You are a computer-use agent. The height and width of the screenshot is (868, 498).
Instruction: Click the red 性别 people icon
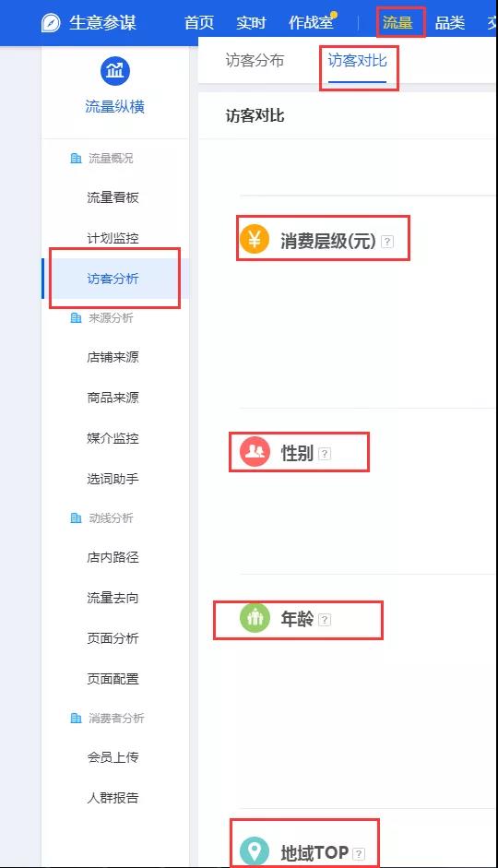[x=255, y=452]
